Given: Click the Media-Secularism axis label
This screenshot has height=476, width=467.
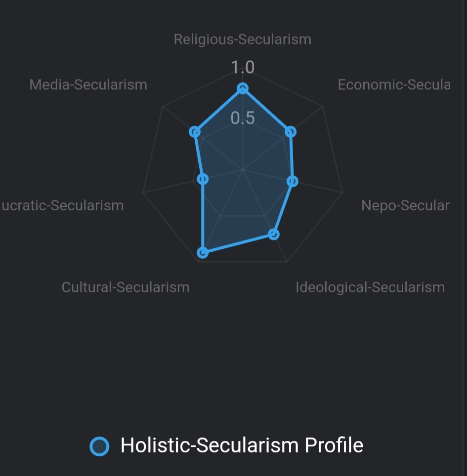Looking at the screenshot, I should [88, 84].
